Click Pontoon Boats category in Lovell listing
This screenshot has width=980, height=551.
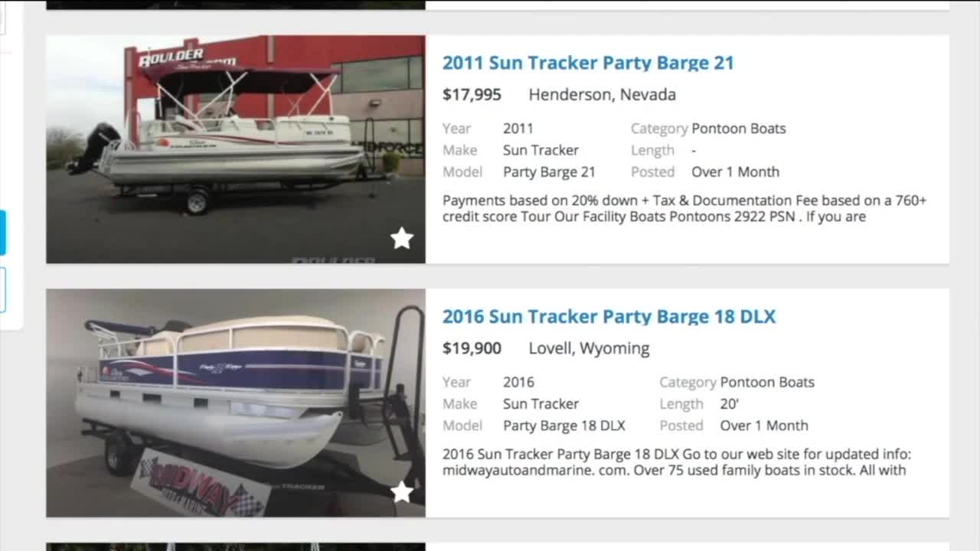(767, 382)
